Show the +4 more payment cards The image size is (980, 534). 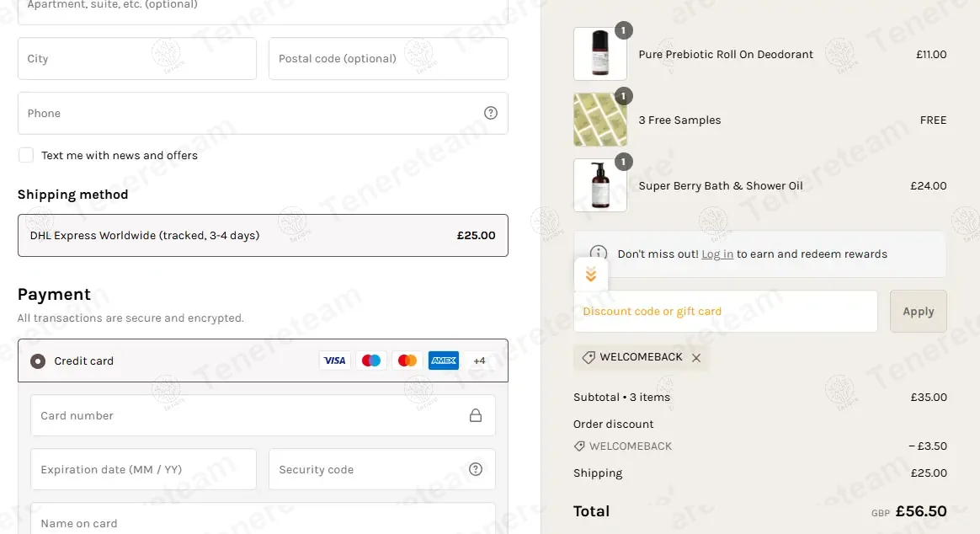coord(479,360)
